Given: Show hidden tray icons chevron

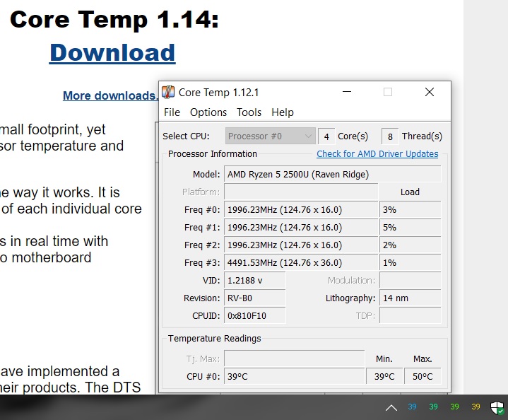Looking at the screenshot, I should pyautogui.click(x=391, y=408).
